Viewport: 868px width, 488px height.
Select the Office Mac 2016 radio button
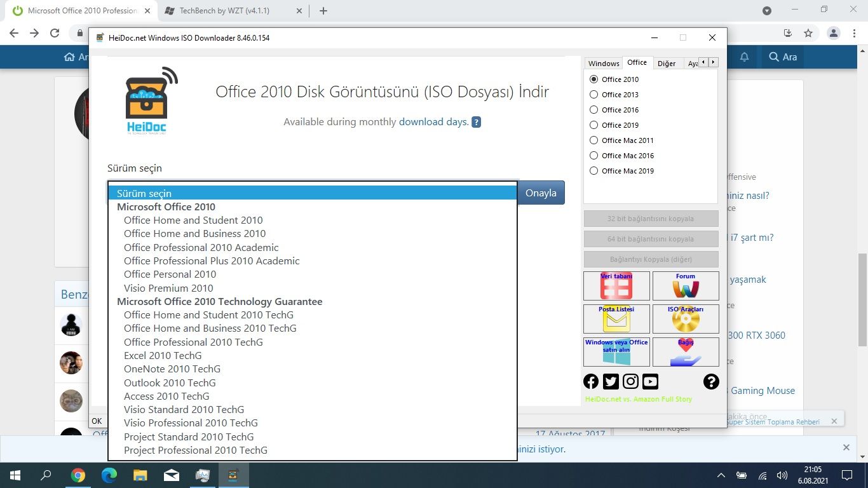[594, 156]
